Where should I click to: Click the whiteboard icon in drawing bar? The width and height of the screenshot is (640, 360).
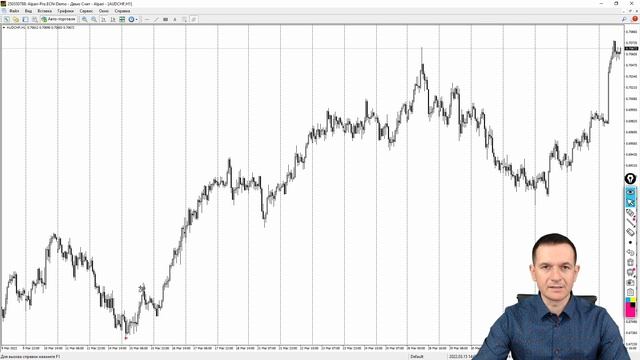tap(630, 272)
